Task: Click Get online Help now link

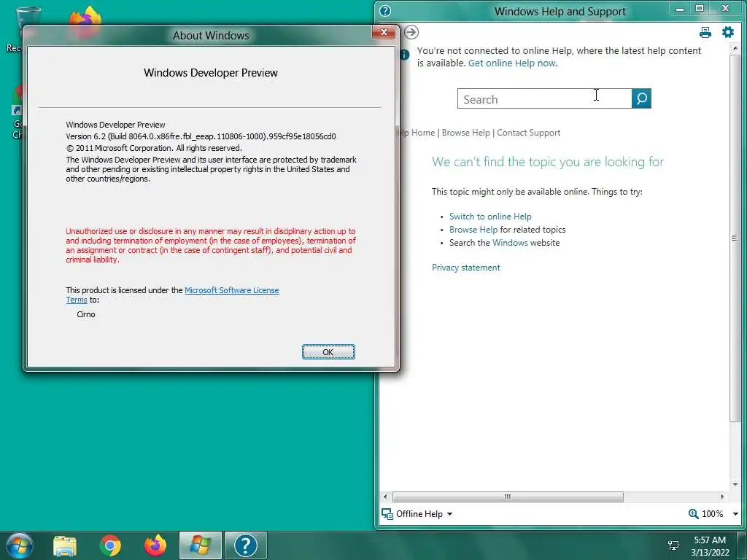Action: tap(513, 63)
